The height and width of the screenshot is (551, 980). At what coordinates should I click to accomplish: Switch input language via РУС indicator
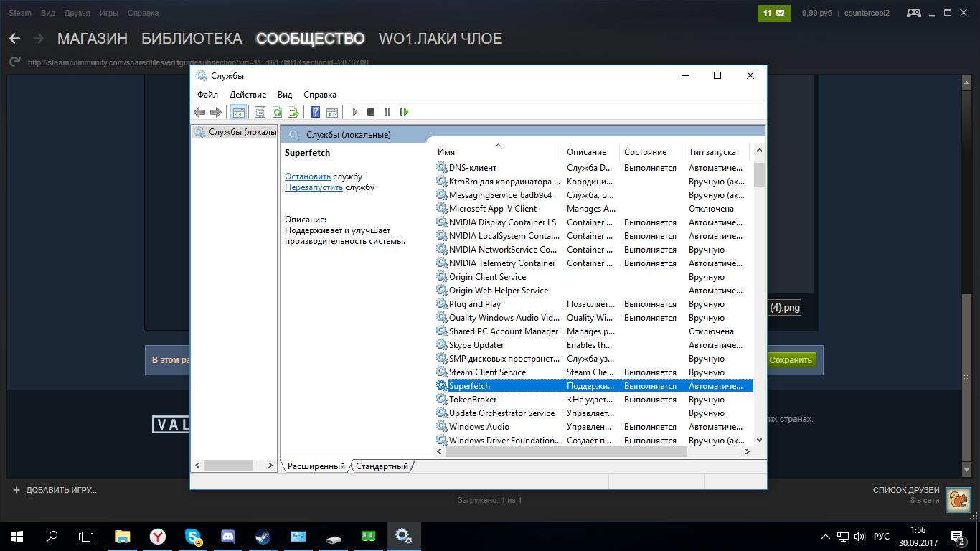pyautogui.click(x=882, y=537)
